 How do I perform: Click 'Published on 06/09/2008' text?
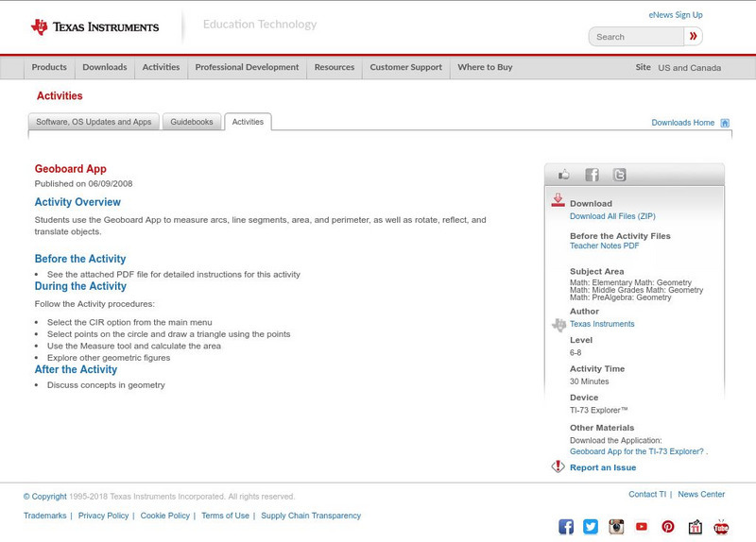(x=83, y=183)
